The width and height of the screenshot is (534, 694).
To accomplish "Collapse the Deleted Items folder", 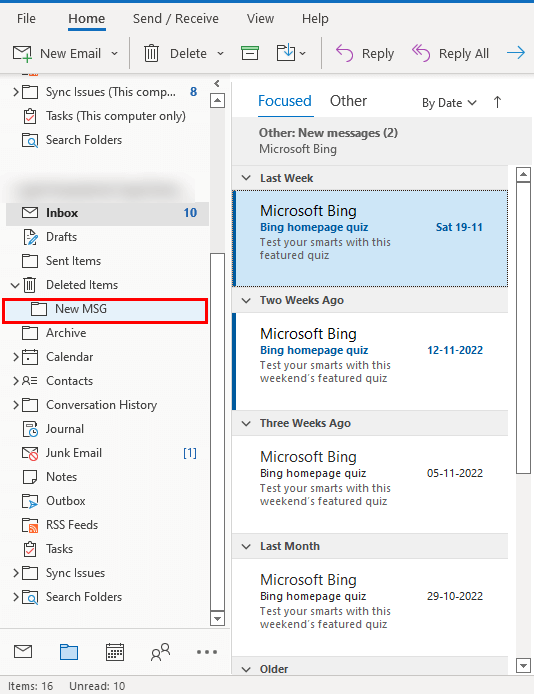I will [x=15, y=285].
